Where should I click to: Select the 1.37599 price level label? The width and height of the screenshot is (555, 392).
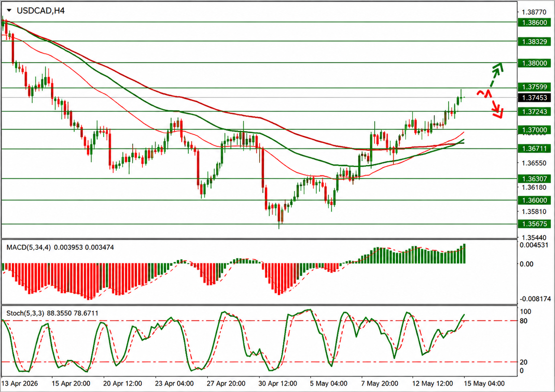pyautogui.click(x=534, y=87)
